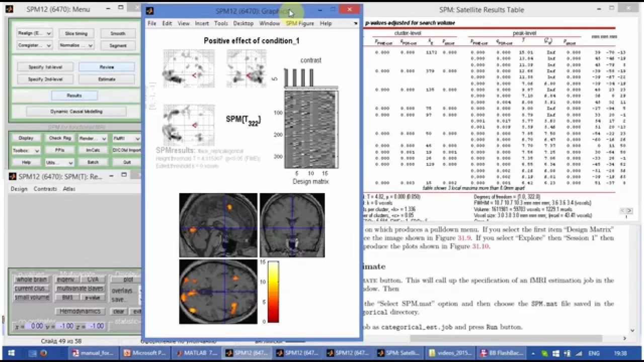Click Specify 1st-level button
Viewport: 644px width, 362px height.
click(45, 67)
